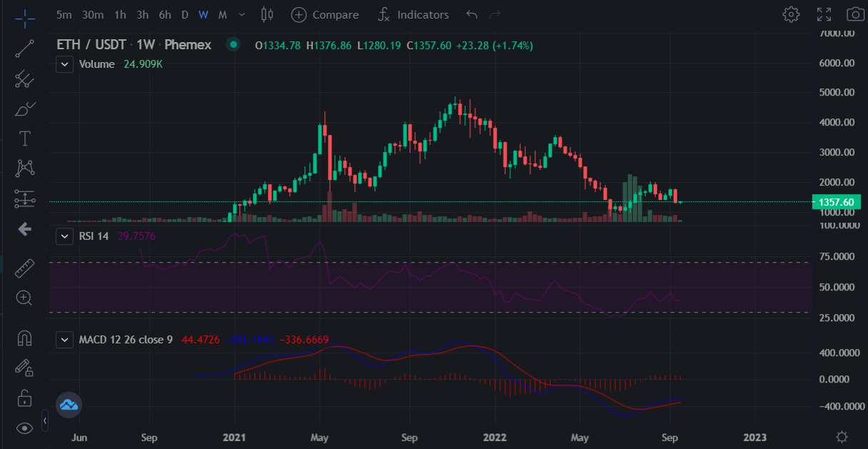Switch chart to the Monthly timeframe
The image size is (868, 449).
(x=222, y=14)
